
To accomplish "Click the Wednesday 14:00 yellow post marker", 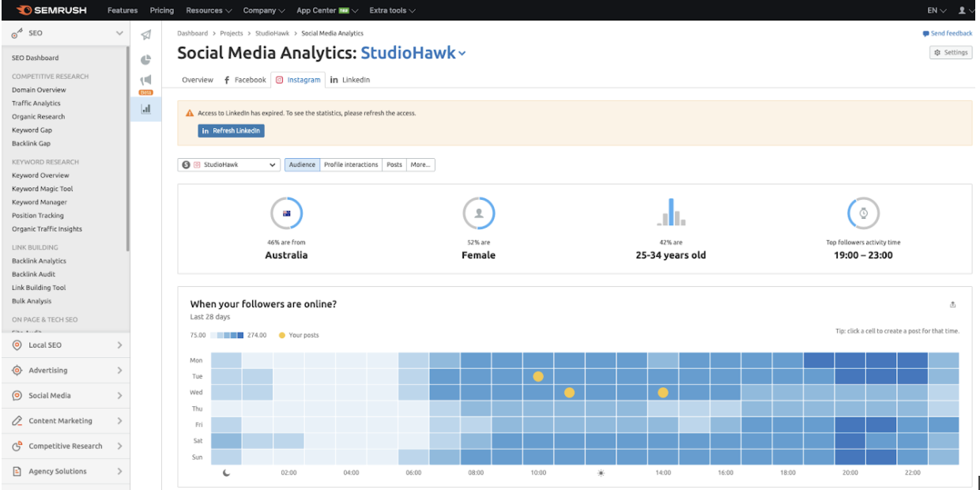I will [x=663, y=393].
